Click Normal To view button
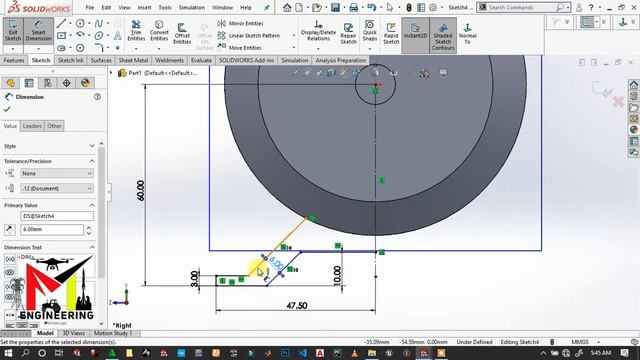The image size is (640, 360). click(x=467, y=33)
